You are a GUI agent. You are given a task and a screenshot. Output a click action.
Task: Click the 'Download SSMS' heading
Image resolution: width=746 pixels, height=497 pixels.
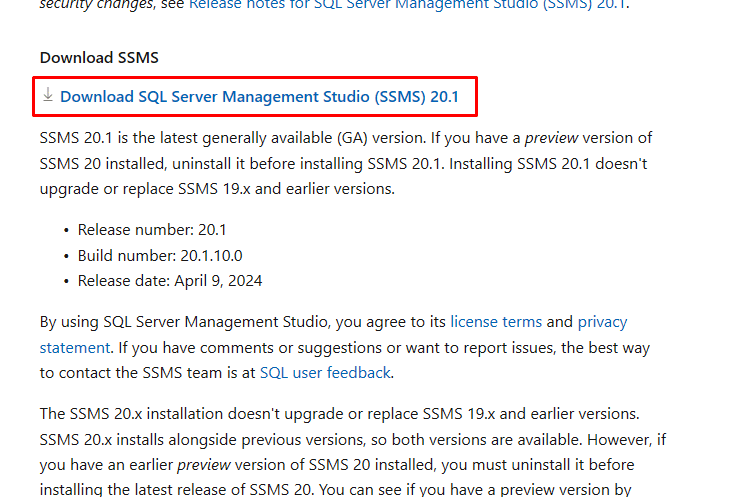coord(99,58)
